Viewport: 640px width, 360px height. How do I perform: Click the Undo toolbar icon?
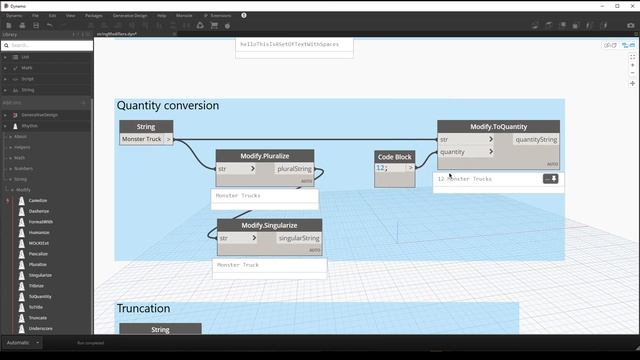click(50, 25)
